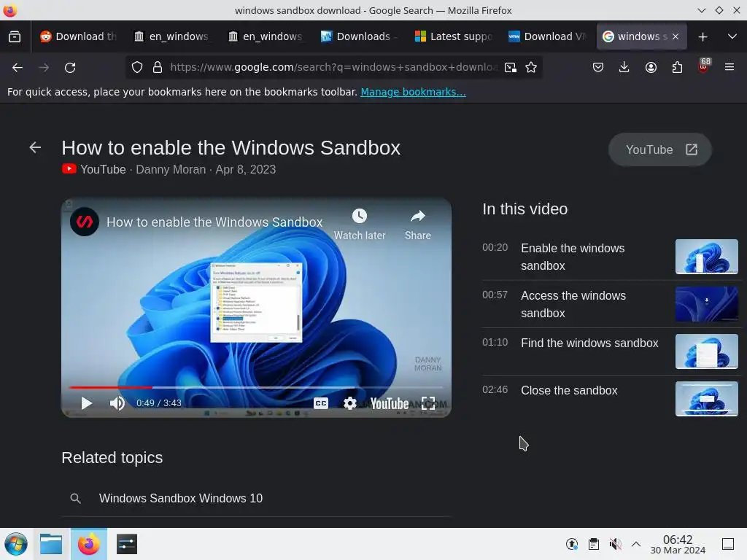
Task: Click the Manage bookmarks link
Action: point(413,92)
